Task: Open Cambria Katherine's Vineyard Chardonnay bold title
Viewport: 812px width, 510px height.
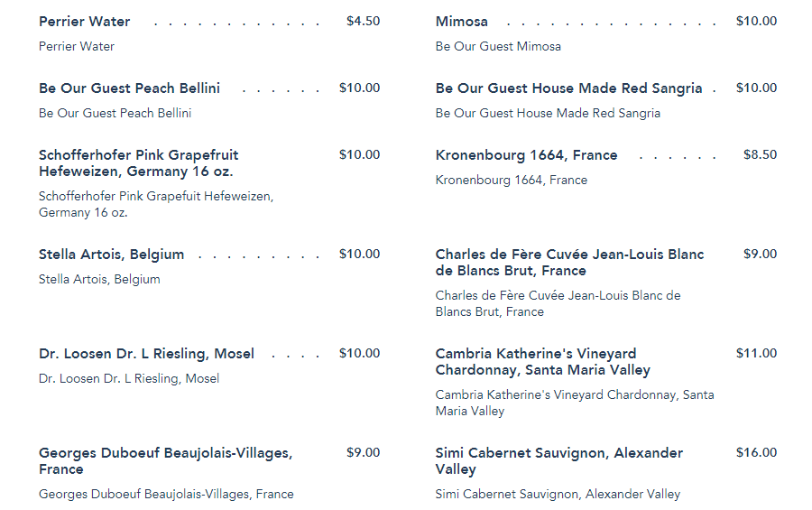Action: pyautogui.click(x=542, y=362)
